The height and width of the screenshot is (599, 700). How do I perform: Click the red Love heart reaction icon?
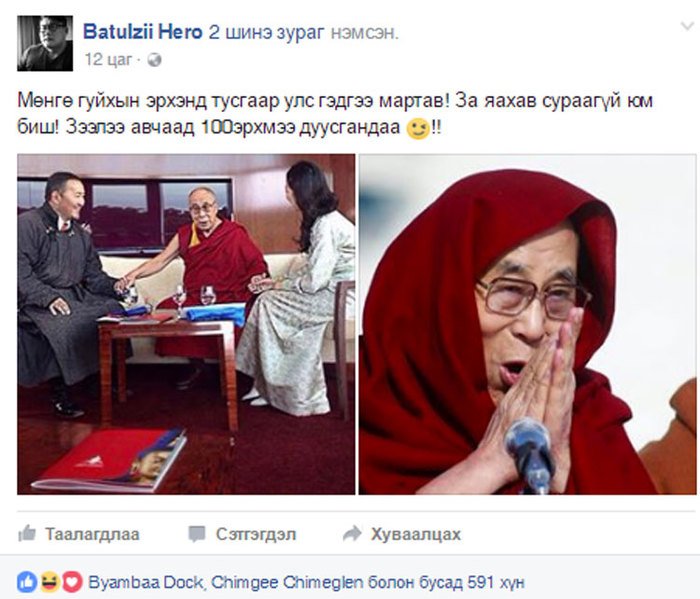click(x=72, y=582)
